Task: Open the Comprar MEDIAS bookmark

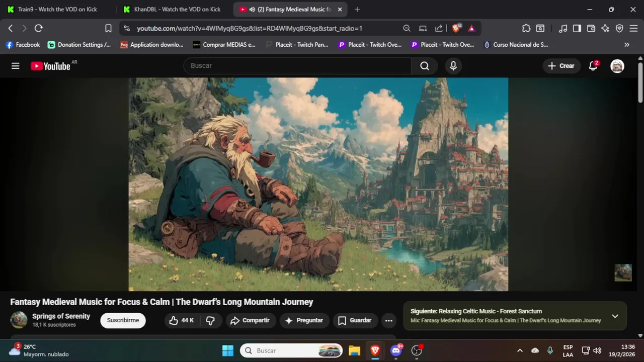Action: pyautogui.click(x=224, y=45)
